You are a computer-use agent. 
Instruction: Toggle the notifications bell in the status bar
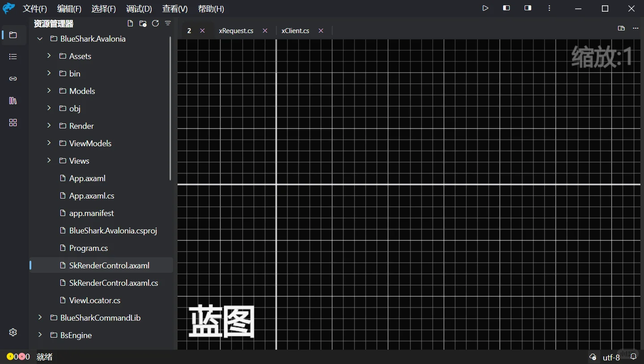(x=633, y=357)
